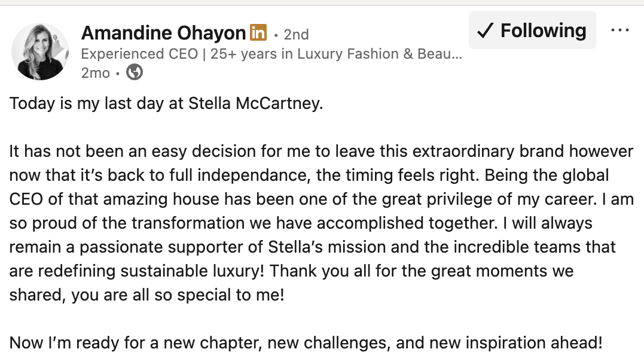
Task: Click the globe public visibility icon
Action: click(x=135, y=73)
